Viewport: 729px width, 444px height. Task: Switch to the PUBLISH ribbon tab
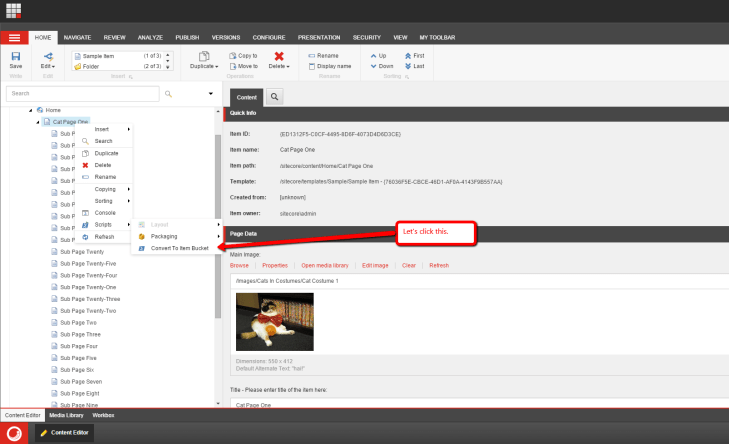click(187, 38)
